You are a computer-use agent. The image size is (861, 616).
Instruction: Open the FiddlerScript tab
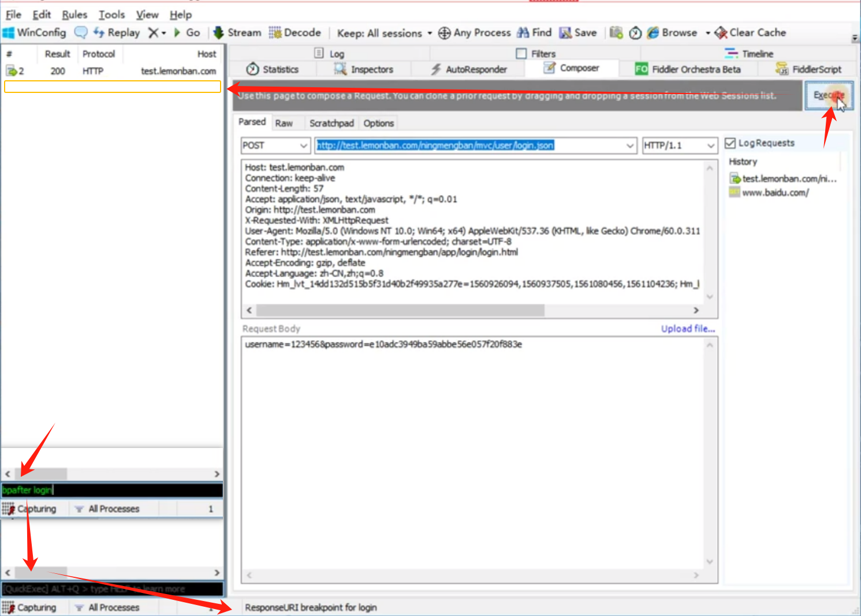click(808, 69)
